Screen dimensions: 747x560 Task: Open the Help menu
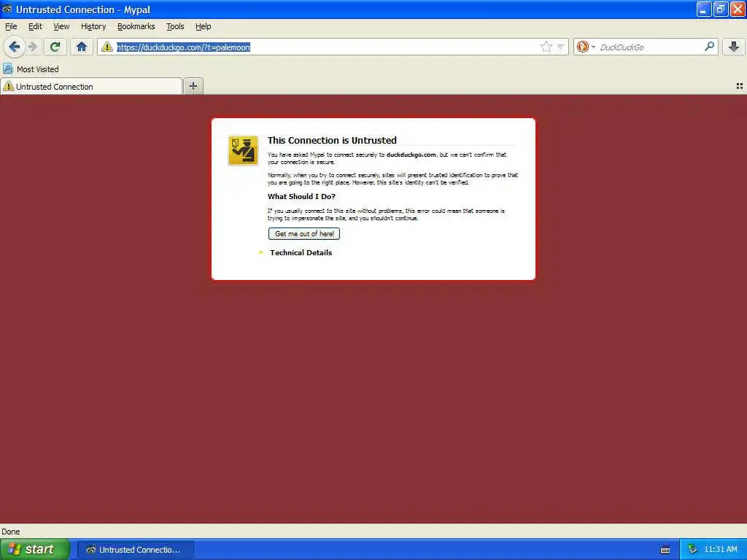point(203,27)
